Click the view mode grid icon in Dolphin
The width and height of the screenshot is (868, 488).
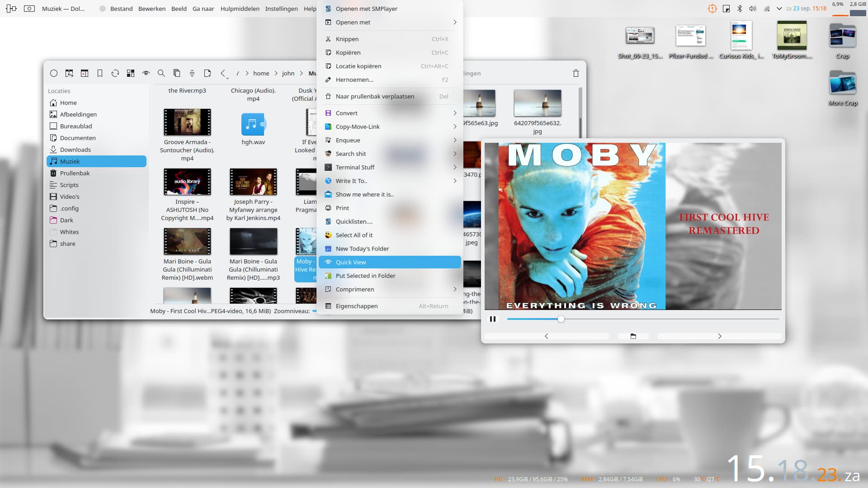pos(131,73)
